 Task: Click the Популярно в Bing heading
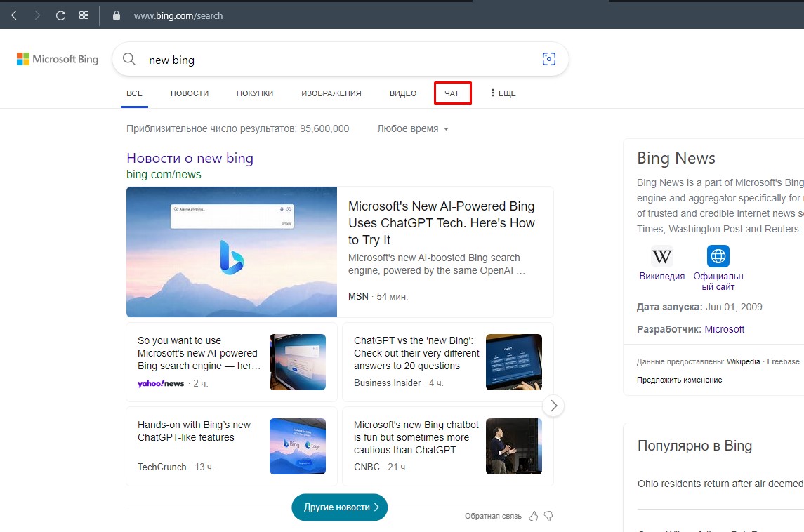click(694, 446)
